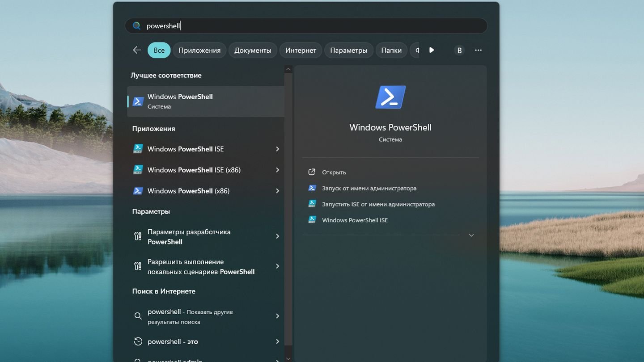Click the history icon next to 'powershell - это'
The image size is (644, 362).
(x=138, y=341)
